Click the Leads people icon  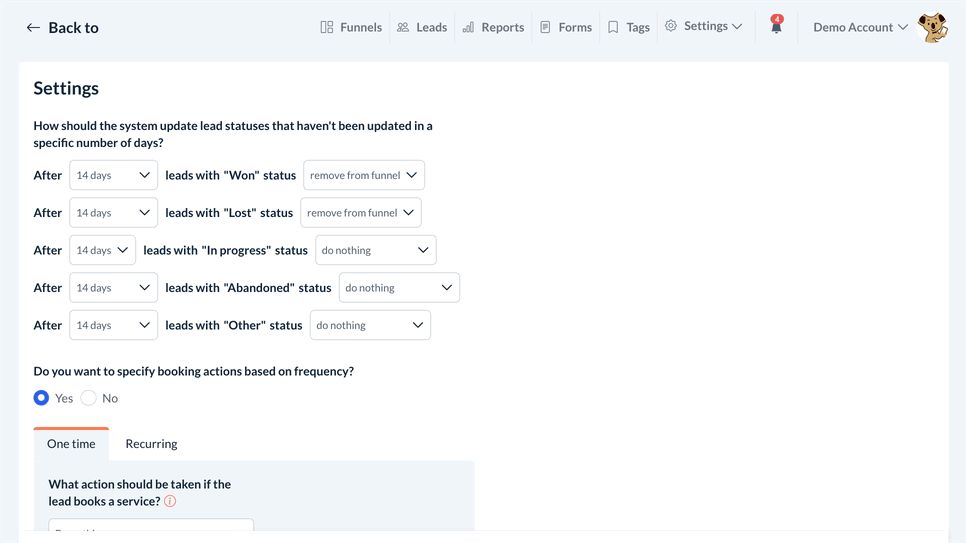pos(403,27)
